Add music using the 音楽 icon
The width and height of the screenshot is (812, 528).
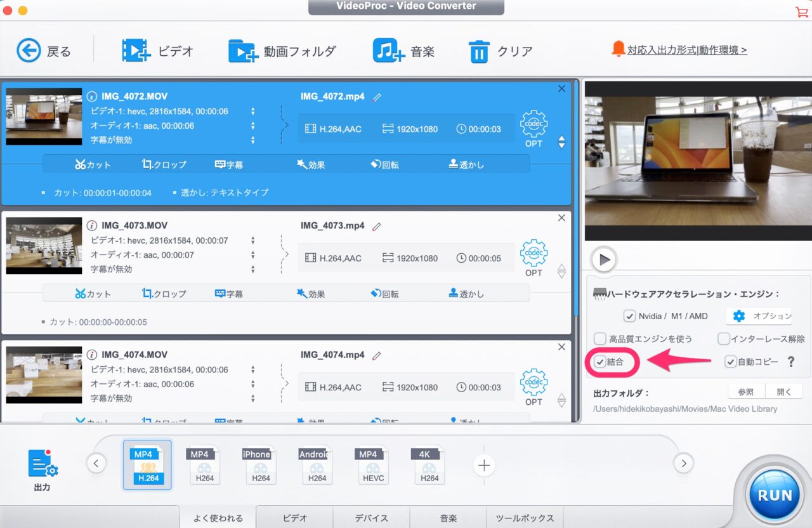pyautogui.click(x=388, y=51)
